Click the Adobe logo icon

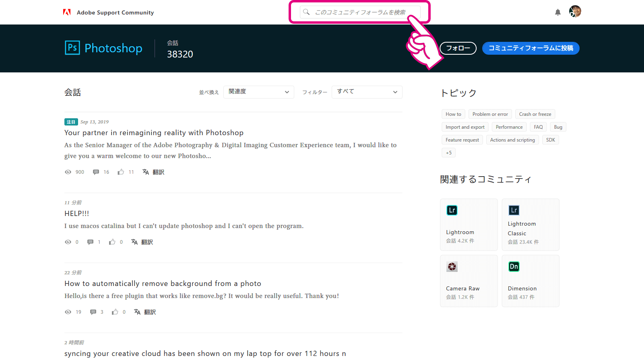click(x=67, y=12)
